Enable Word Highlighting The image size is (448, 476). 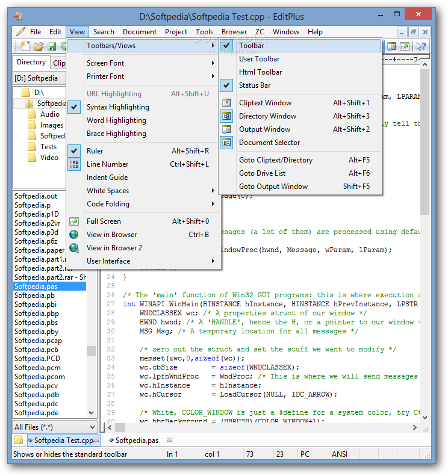[143, 120]
